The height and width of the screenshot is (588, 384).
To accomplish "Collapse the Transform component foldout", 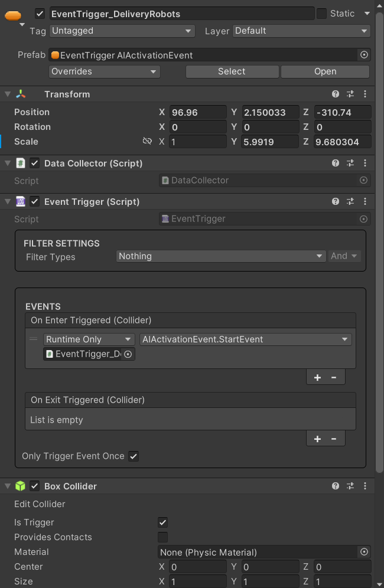I will [x=8, y=94].
